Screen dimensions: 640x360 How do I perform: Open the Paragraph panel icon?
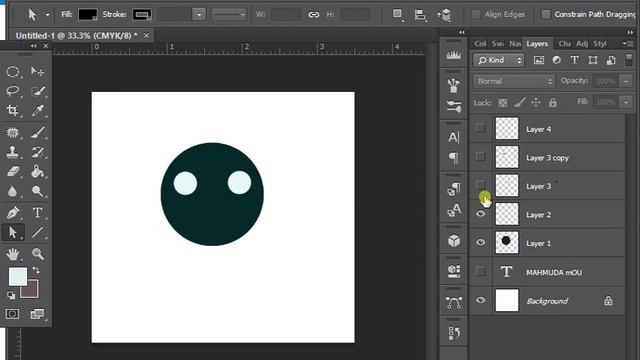click(454, 158)
